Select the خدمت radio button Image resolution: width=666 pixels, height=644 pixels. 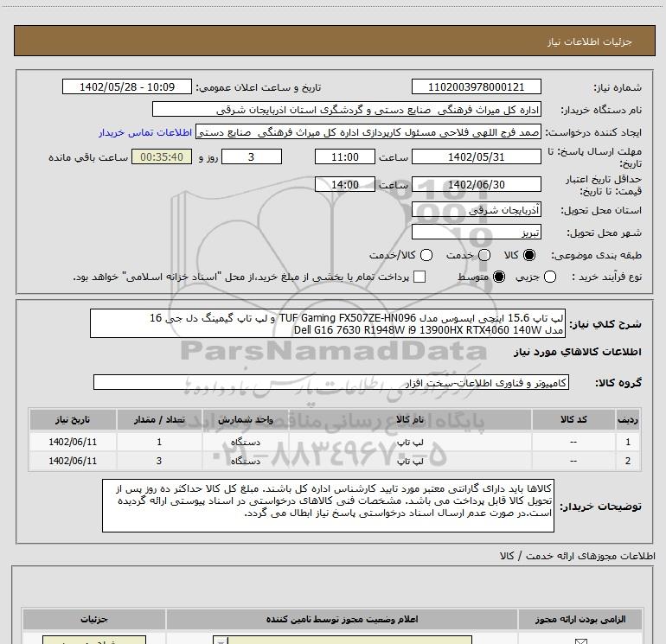pyautogui.click(x=484, y=255)
